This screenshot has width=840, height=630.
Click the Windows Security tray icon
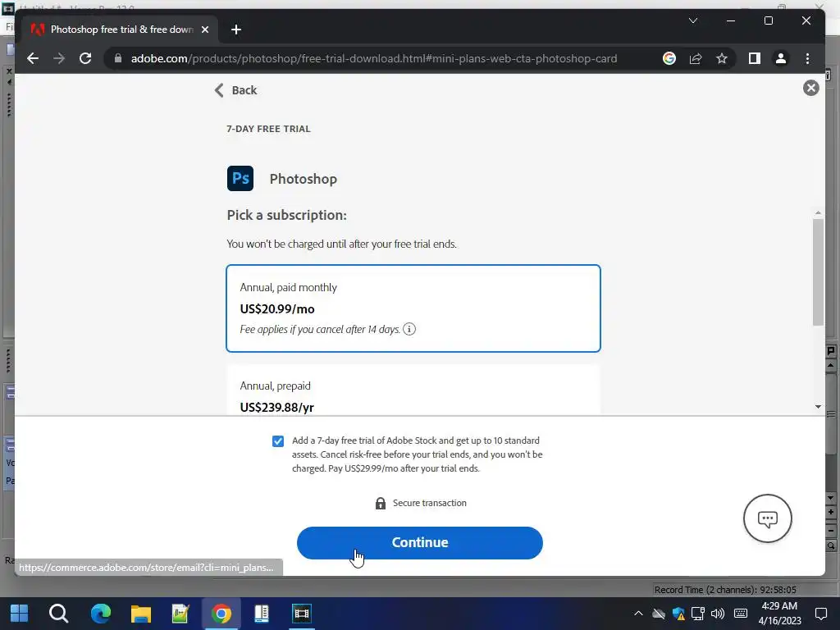pyautogui.click(x=678, y=614)
